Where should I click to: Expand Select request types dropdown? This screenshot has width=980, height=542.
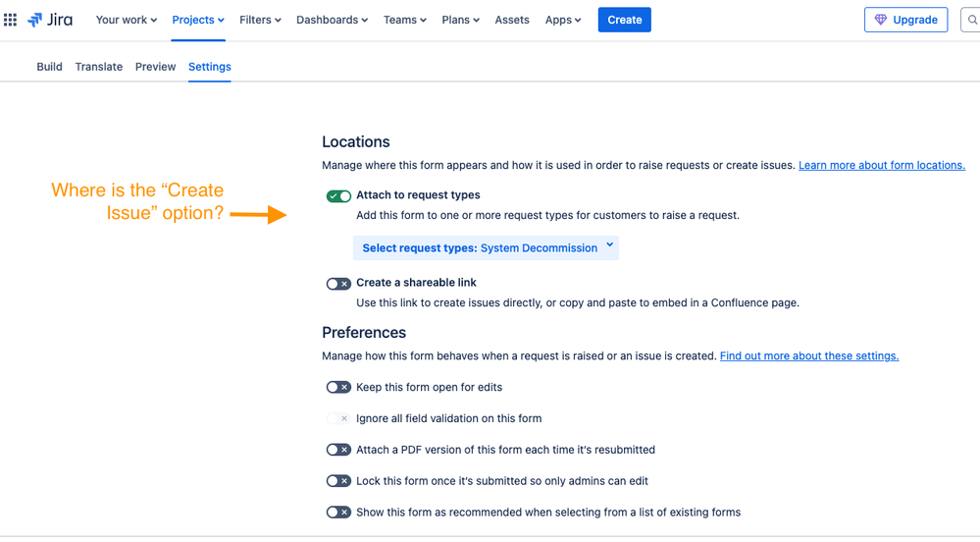click(486, 247)
